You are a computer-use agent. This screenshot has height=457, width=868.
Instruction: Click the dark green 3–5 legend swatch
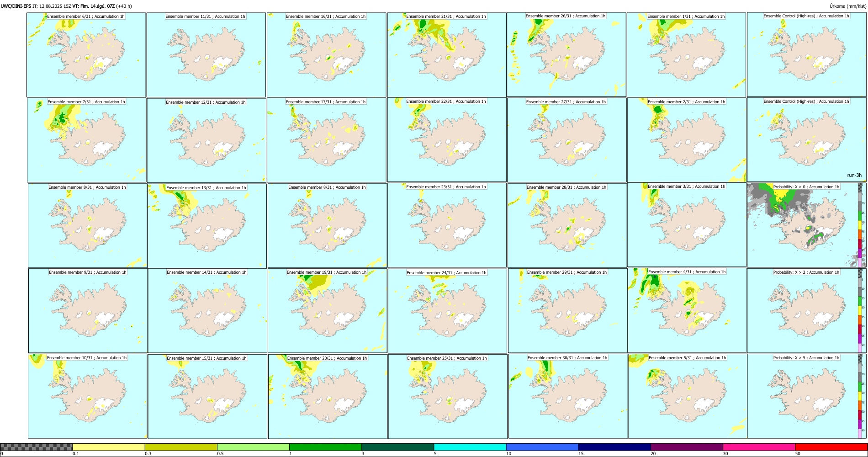397,447
